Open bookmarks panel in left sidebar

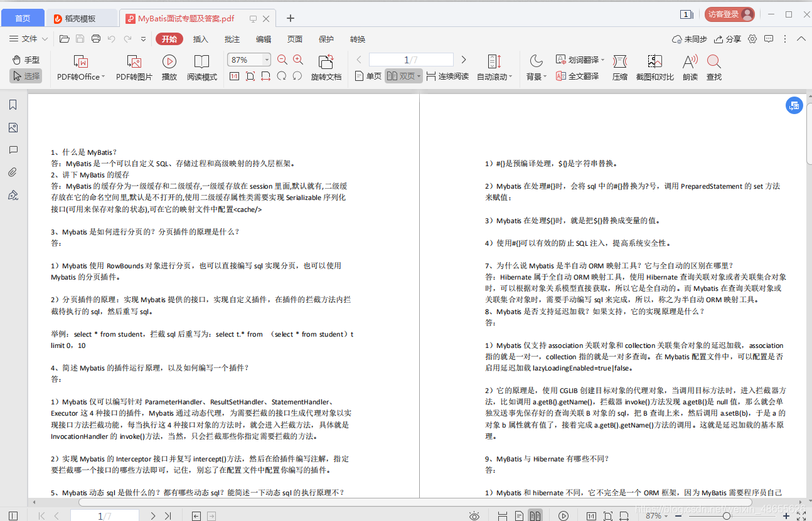pos(13,105)
